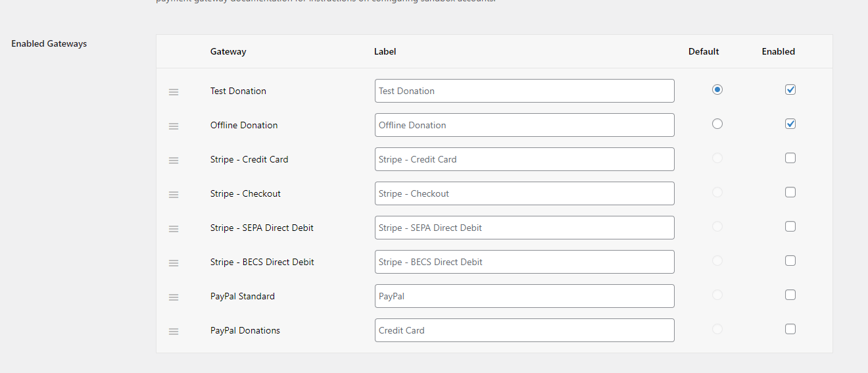Click the Stripe - BECS Direct Debit gateway name
This screenshot has width=868, height=373.
pyautogui.click(x=262, y=262)
